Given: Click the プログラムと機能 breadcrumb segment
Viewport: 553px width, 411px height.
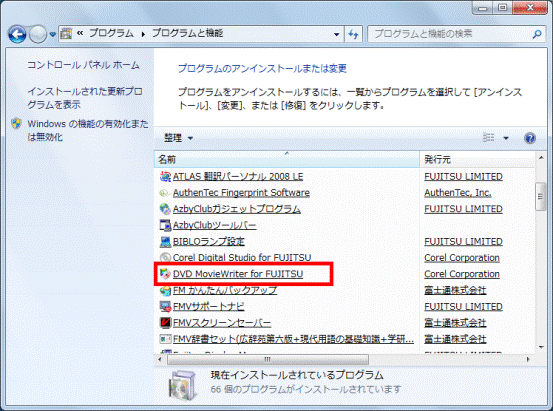Looking at the screenshot, I should point(187,34).
